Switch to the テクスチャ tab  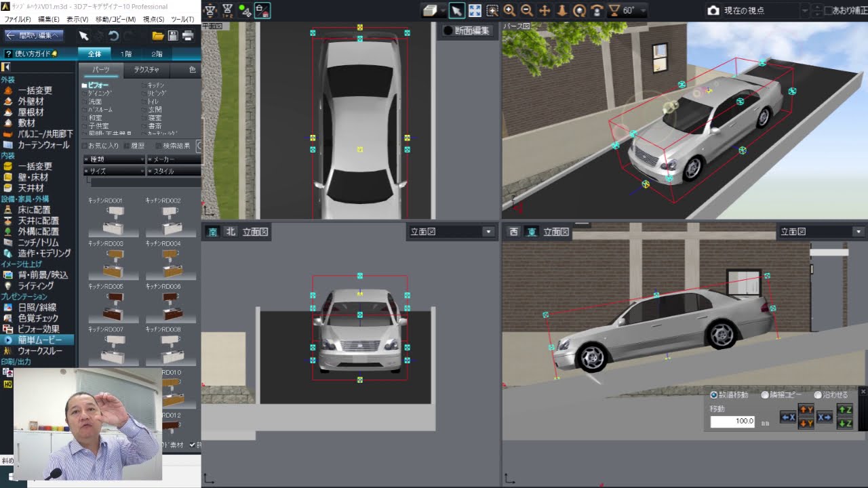tap(146, 70)
